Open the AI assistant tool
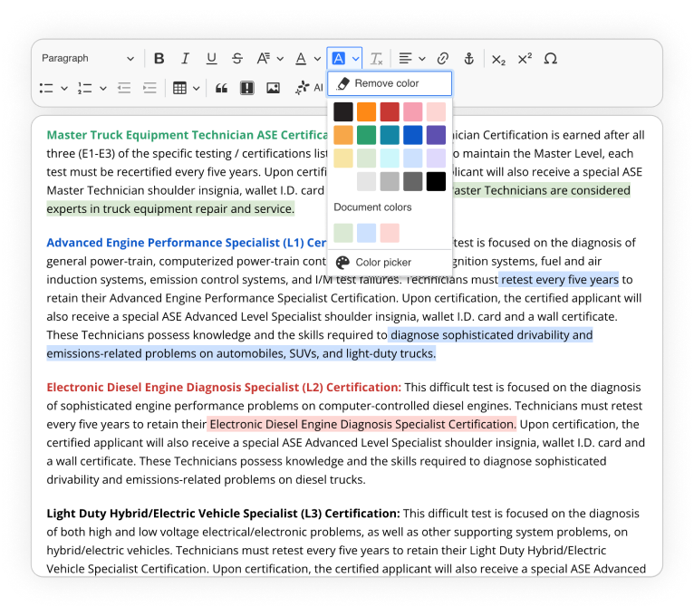This screenshot has width=694, height=616. coord(309,88)
